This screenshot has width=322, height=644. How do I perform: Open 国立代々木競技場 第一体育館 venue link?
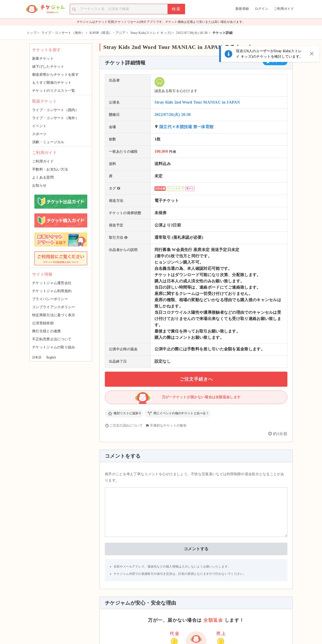click(x=186, y=127)
